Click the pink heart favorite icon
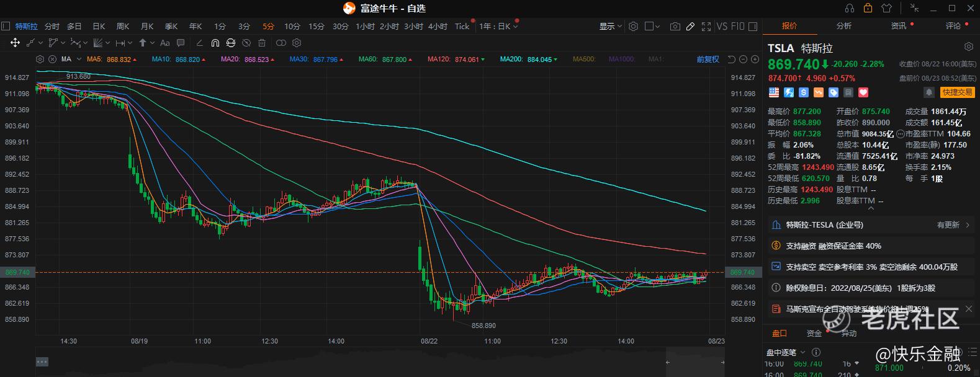This screenshot has width=980, height=377. pyautogui.click(x=863, y=92)
